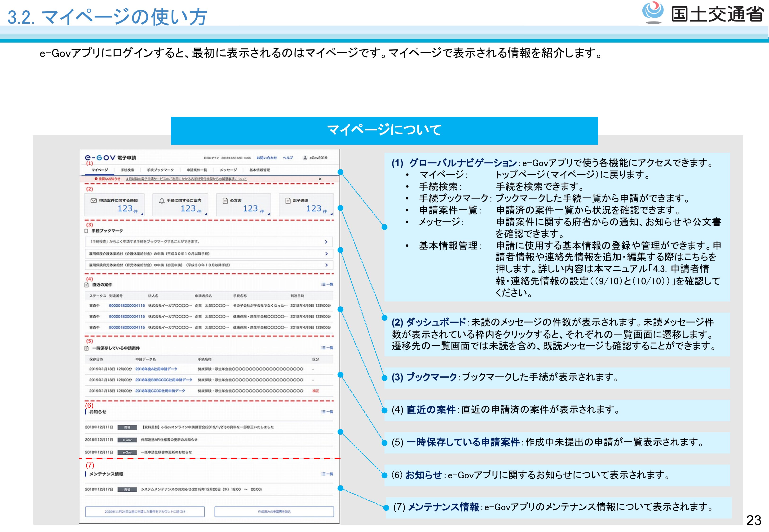The height and width of the screenshot is (532, 769).
Task: Click the document icon on the 電子送達 card
Action: (x=288, y=200)
